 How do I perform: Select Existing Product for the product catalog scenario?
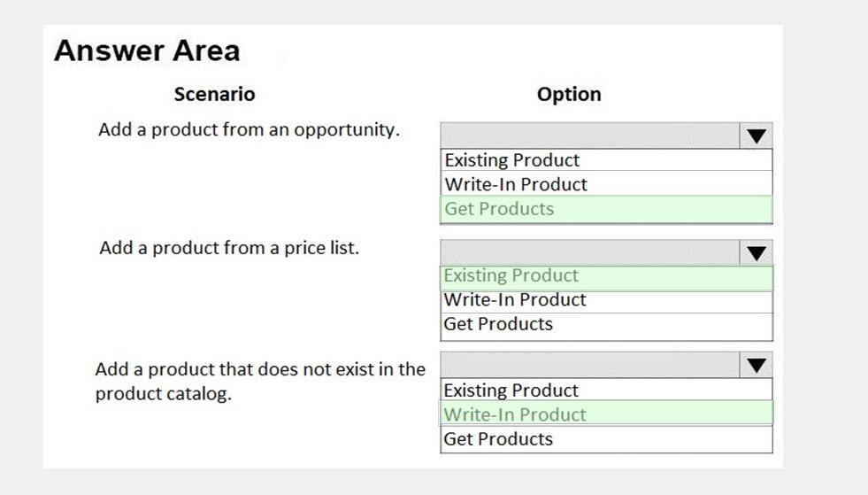coord(606,390)
